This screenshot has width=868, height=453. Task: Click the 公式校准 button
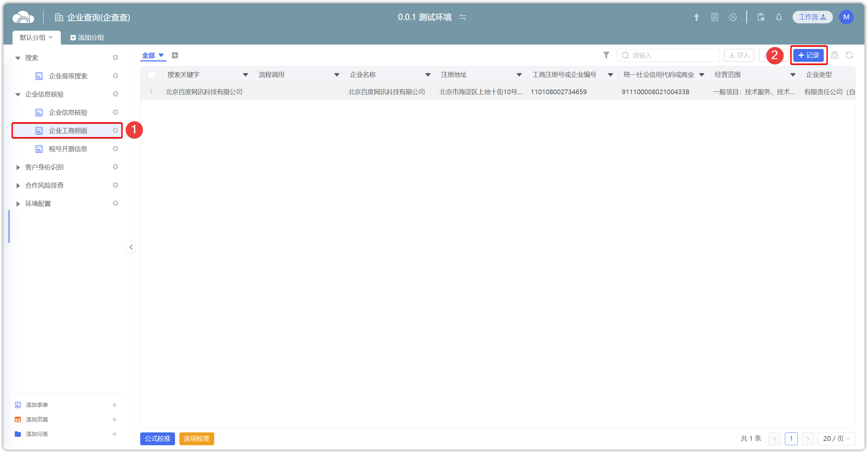tap(157, 438)
